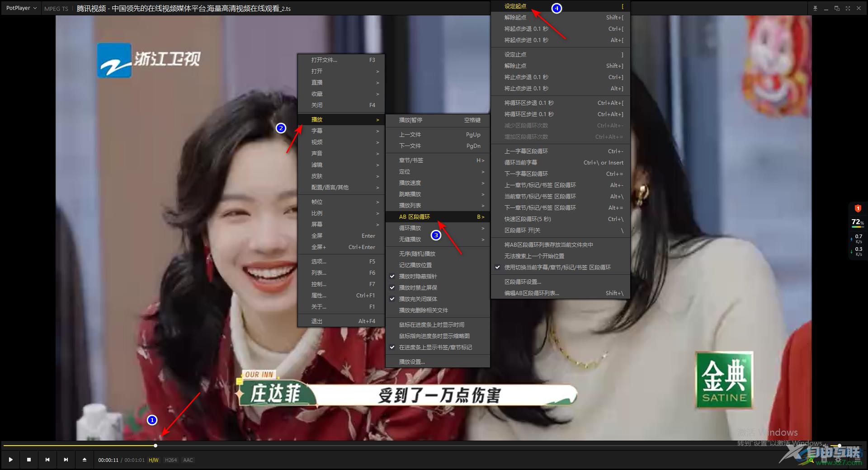Switch to fullscreen using title bar icon

coord(848,8)
